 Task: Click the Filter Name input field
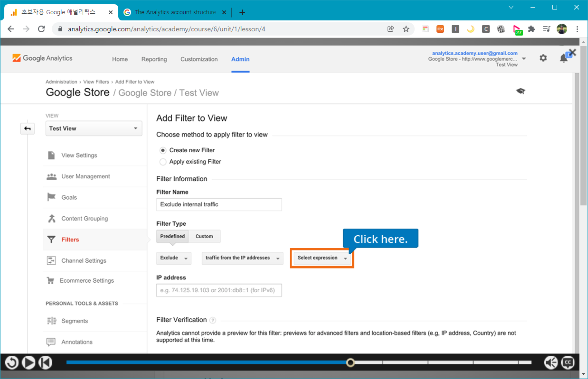coord(219,204)
